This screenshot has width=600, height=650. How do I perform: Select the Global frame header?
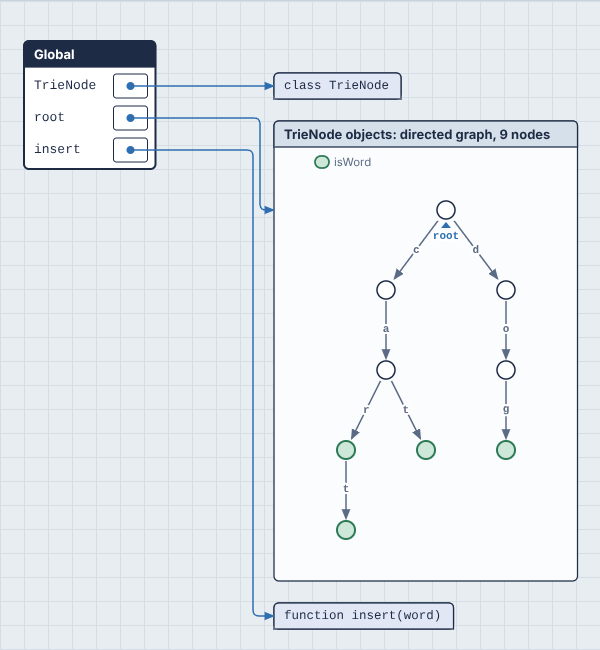pyautogui.click(x=90, y=54)
